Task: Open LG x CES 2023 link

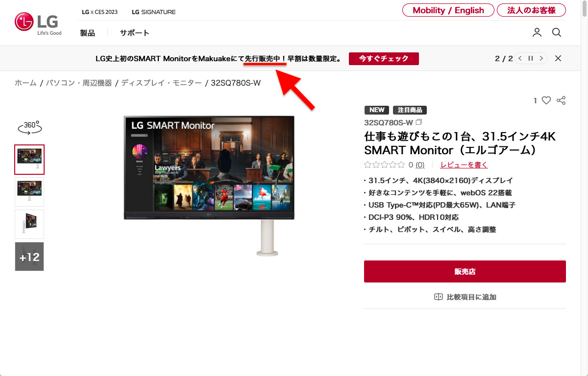Action: click(100, 12)
